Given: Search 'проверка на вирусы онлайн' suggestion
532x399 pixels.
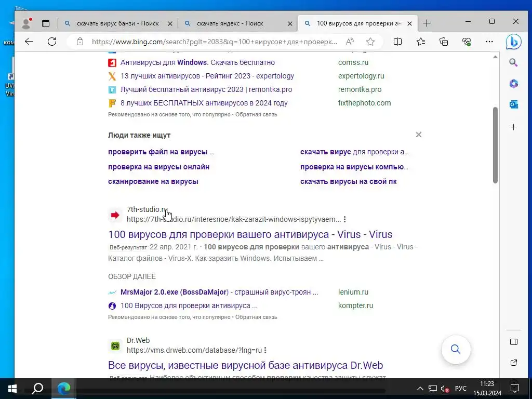Looking at the screenshot, I should [x=159, y=167].
